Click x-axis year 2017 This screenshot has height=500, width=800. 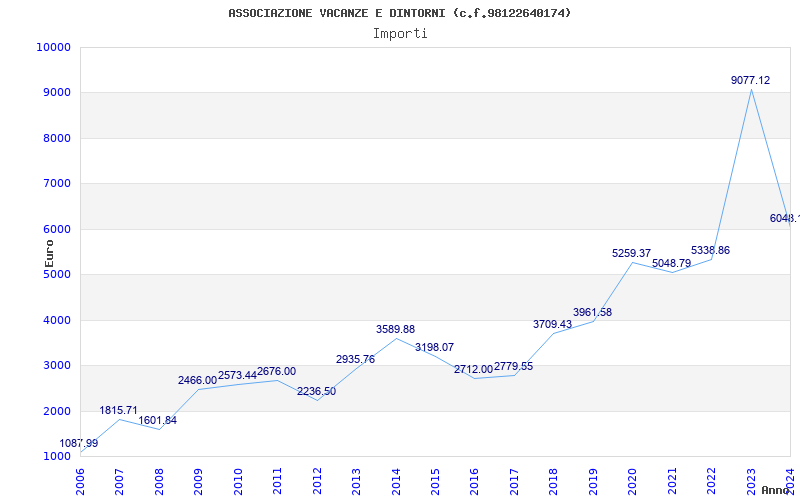coord(514,482)
